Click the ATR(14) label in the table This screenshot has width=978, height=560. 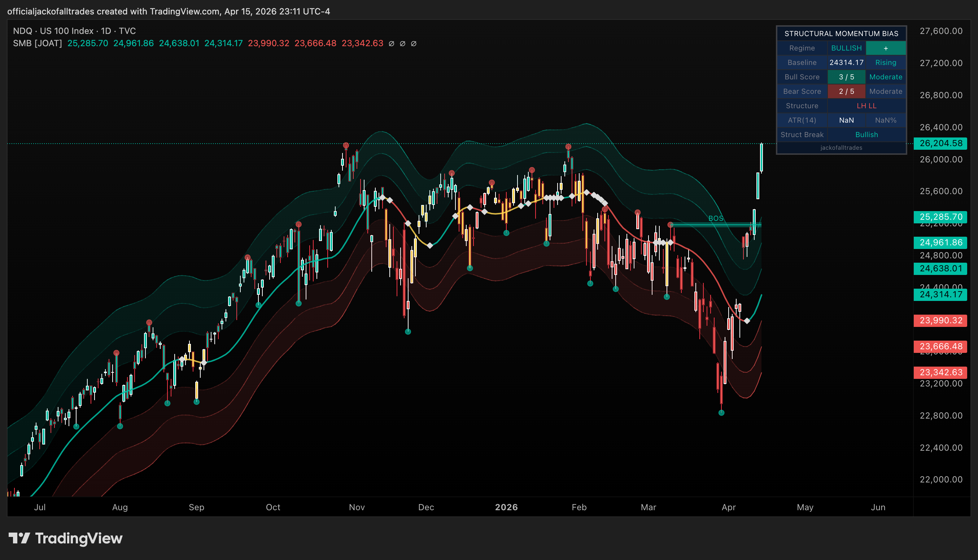[x=802, y=120]
